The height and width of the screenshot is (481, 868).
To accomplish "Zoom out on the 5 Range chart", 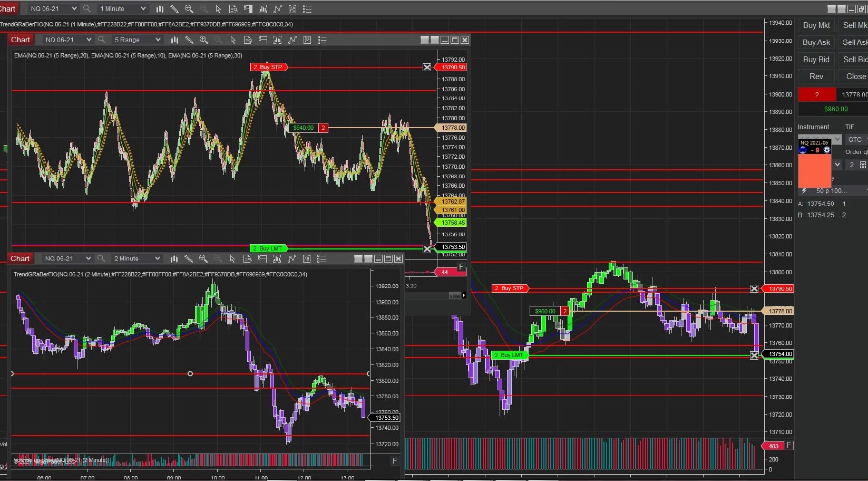I will tap(218, 40).
